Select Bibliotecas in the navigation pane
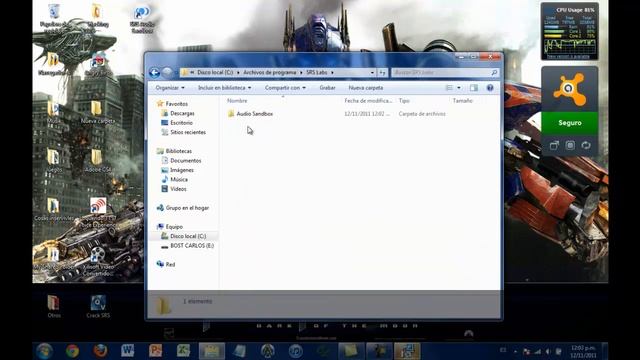Image resolution: width=640 pixels, height=360 pixels. (178, 151)
